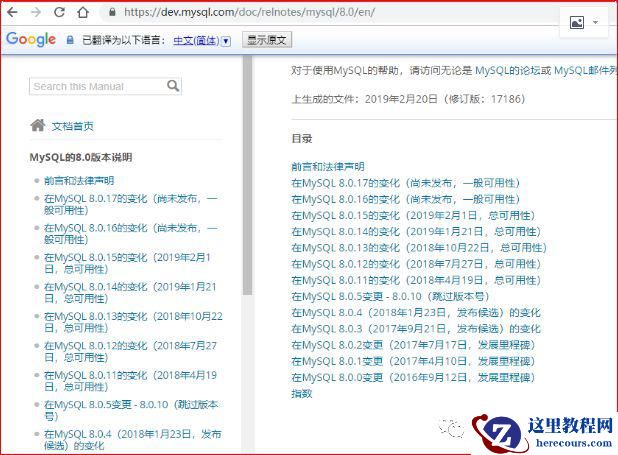Open contents entry MySQL 8.0.15 (2019年2月1日)

pyautogui.click(x=413, y=215)
